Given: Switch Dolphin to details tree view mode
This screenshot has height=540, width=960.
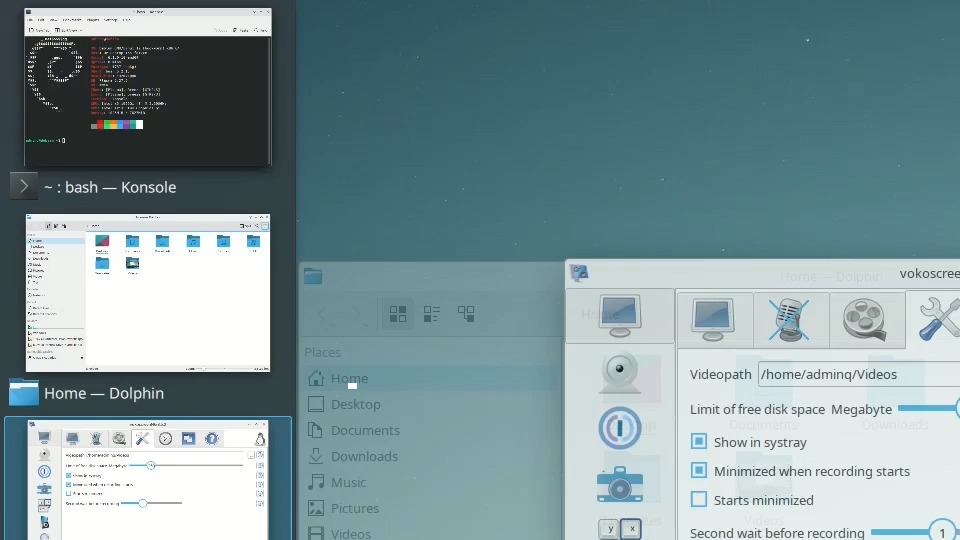Looking at the screenshot, I should (x=466, y=314).
